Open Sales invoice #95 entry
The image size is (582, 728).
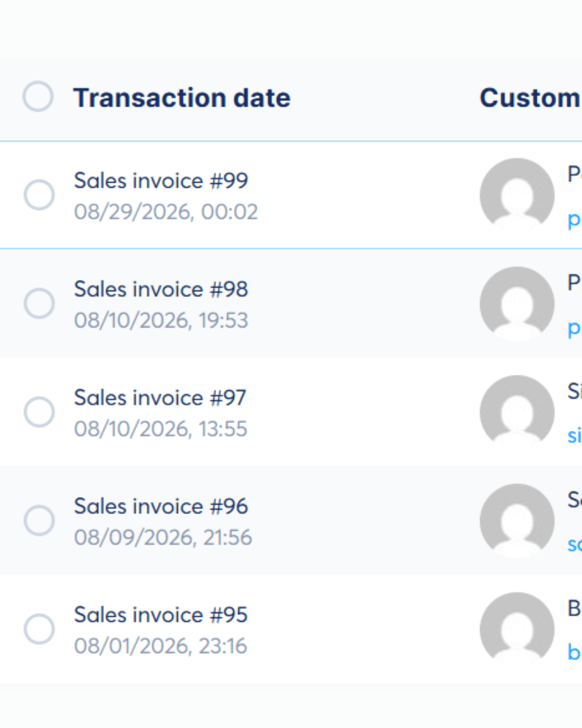pyautogui.click(x=161, y=615)
